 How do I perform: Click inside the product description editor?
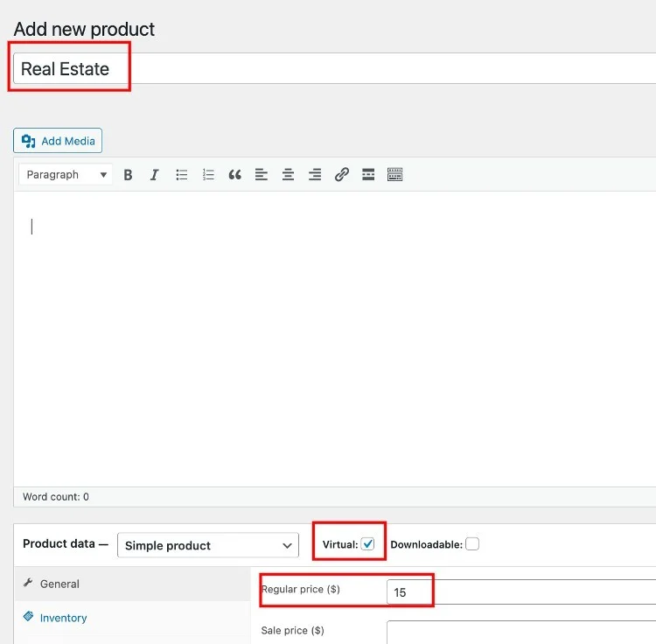point(334,339)
